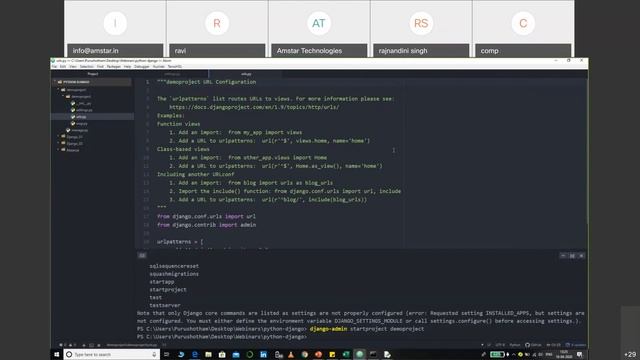Select the rajnandini singh participant tile
Image resolution: width=640 pixels, height=360 pixels.
(x=421, y=29)
